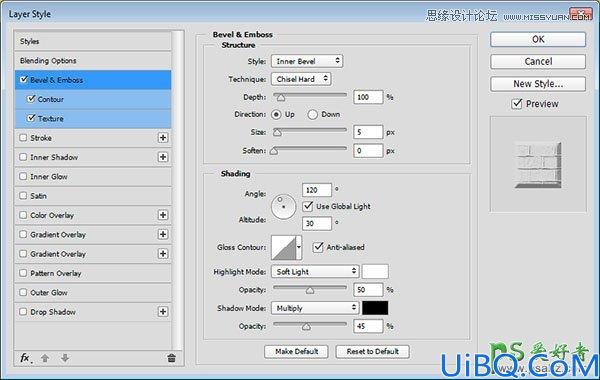This screenshot has height=380, width=600.
Task: Uncheck the Texture checkbox
Action: point(31,118)
